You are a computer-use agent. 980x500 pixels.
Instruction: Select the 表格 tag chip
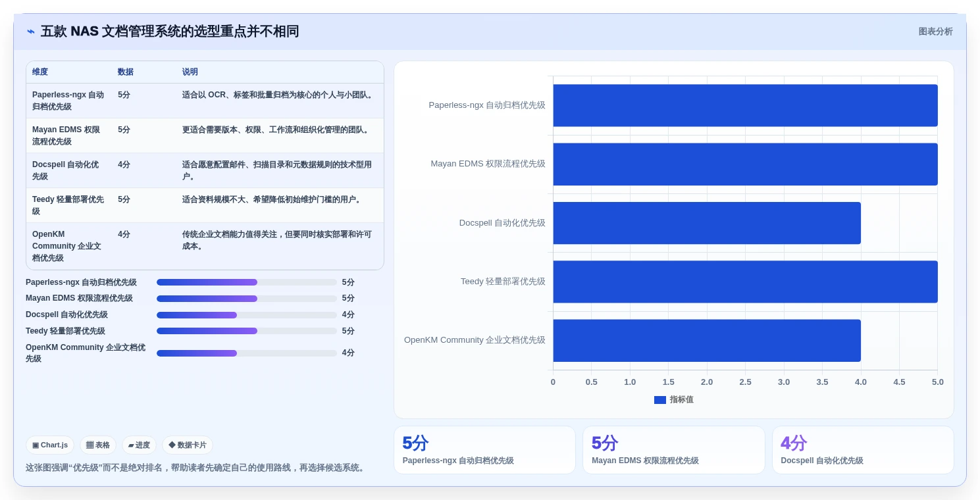pos(98,445)
